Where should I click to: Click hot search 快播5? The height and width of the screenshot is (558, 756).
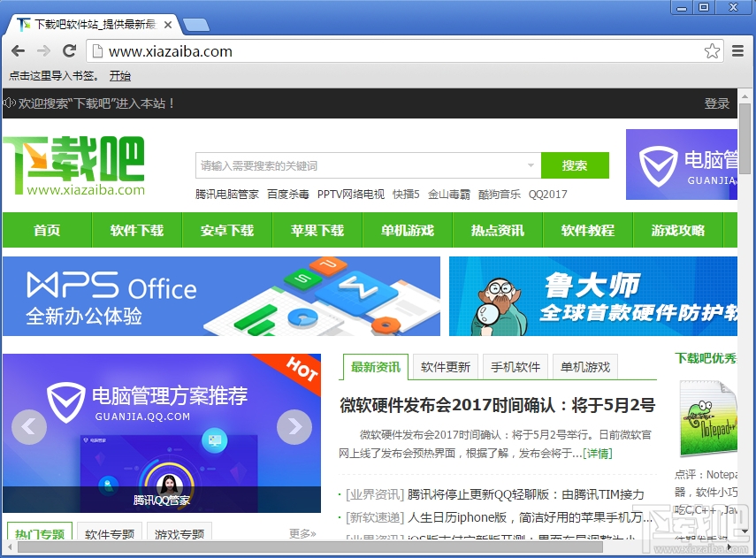tap(406, 195)
